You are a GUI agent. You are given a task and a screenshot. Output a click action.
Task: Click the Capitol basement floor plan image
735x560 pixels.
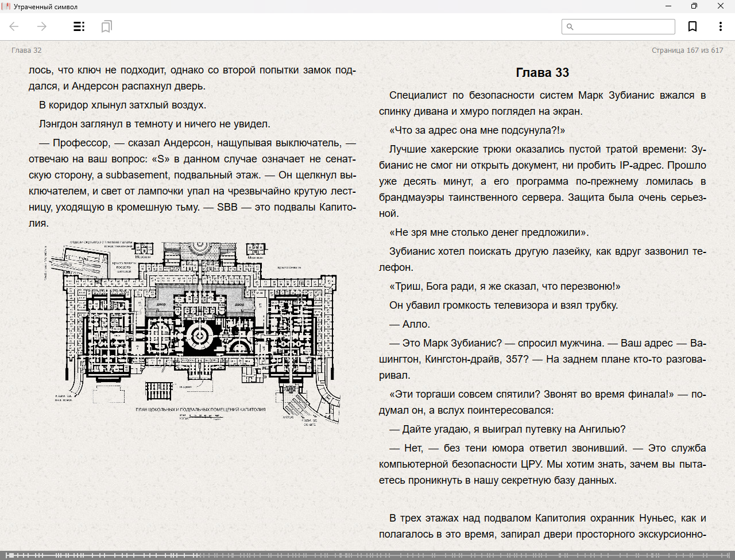(x=192, y=333)
